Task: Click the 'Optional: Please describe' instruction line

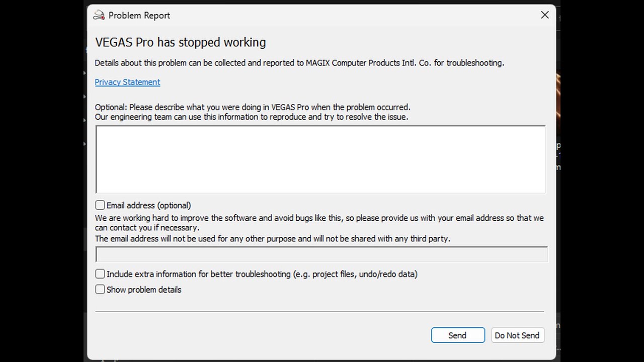Action: click(253, 107)
